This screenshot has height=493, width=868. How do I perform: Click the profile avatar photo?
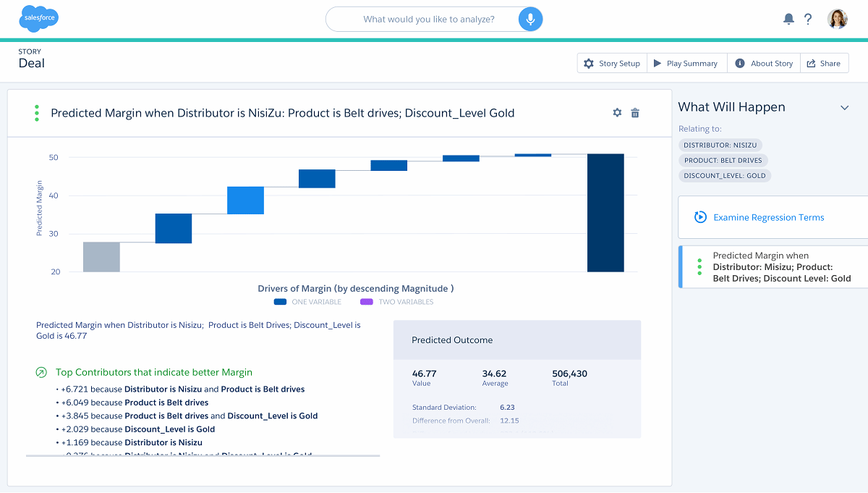click(837, 19)
